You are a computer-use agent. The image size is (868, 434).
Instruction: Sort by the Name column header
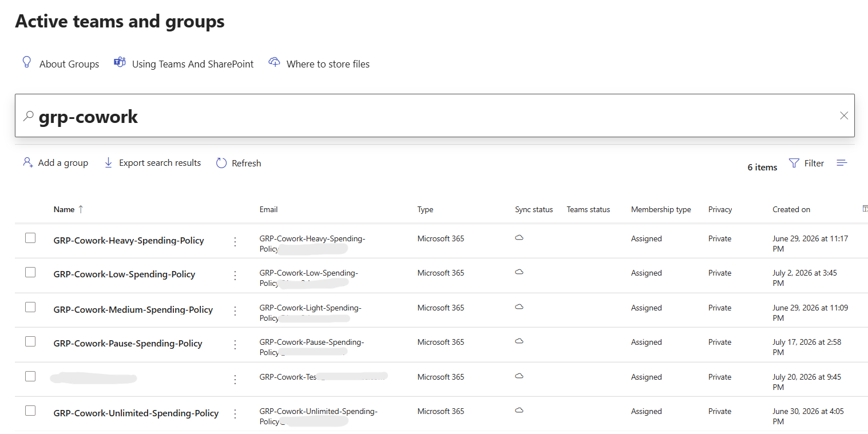click(x=64, y=209)
